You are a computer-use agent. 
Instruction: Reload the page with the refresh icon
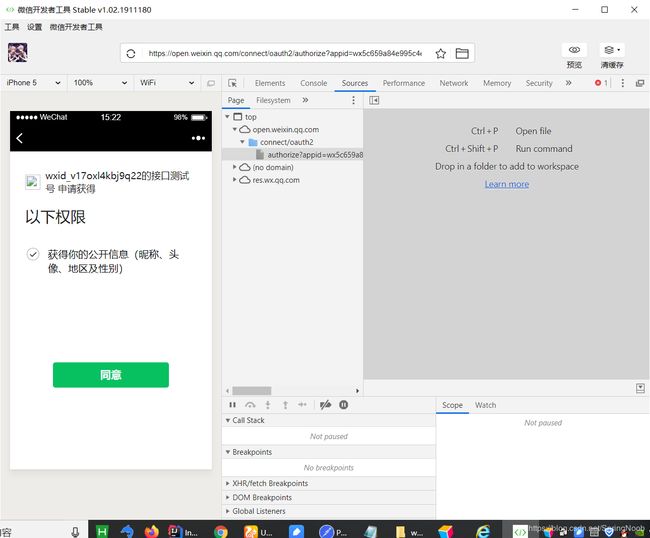click(x=131, y=53)
